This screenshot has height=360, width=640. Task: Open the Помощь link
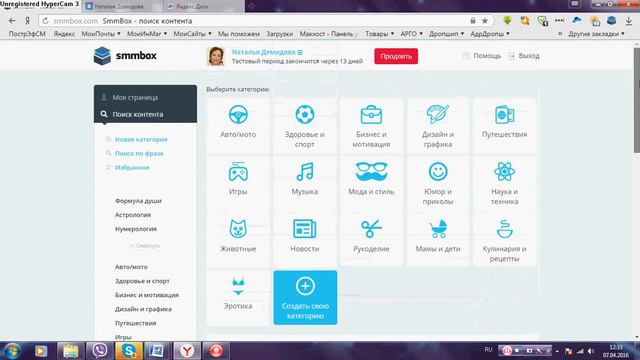click(x=482, y=56)
